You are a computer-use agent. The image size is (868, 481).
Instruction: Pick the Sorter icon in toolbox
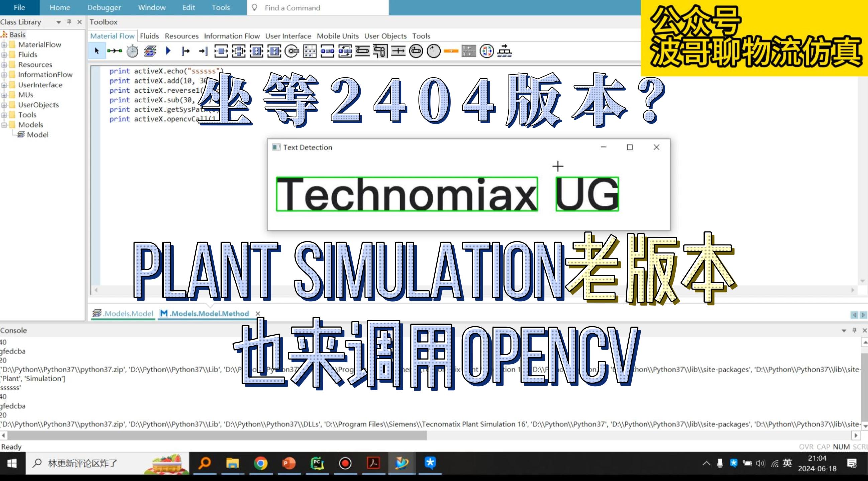tap(345, 51)
